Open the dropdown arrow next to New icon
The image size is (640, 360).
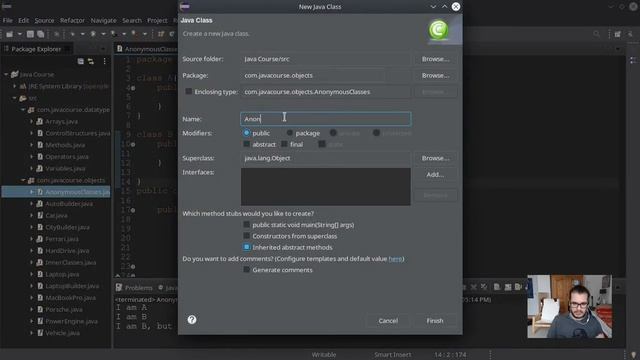[19, 34]
